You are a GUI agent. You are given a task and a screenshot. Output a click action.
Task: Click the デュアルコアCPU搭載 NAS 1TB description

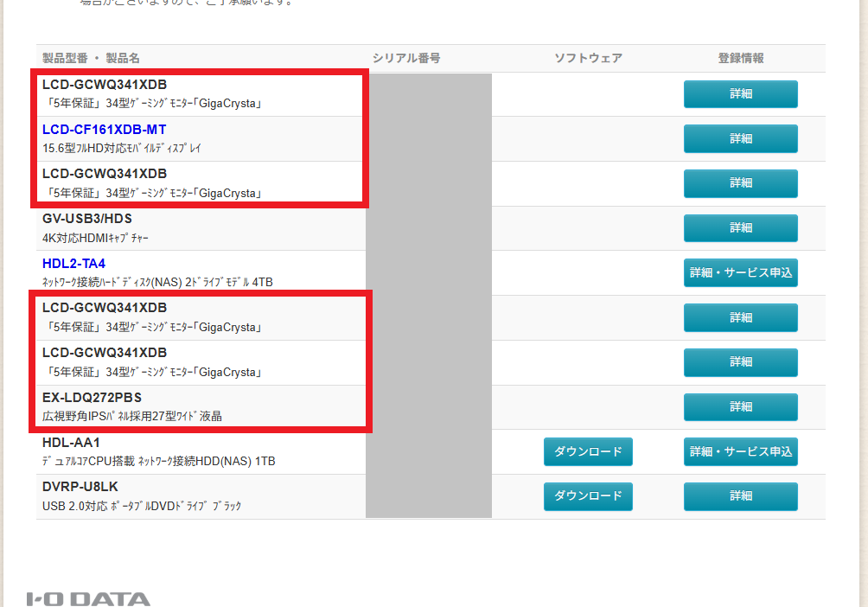point(158,462)
